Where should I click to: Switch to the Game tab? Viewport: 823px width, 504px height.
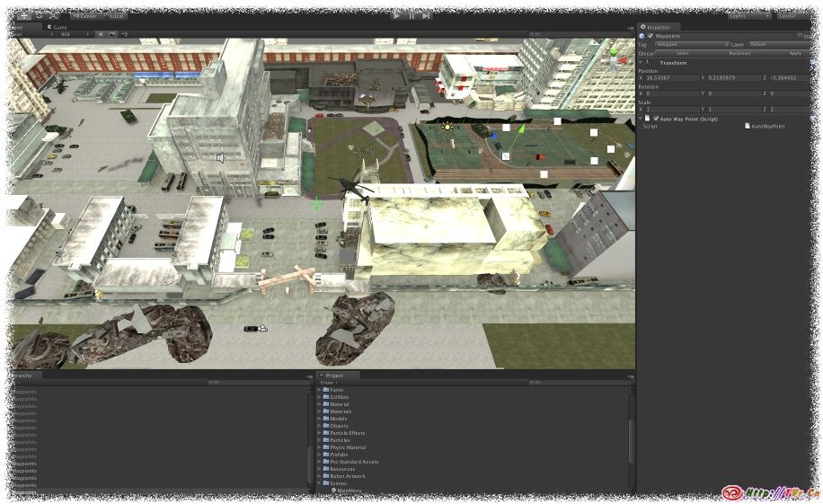pyautogui.click(x=59, y=27)
